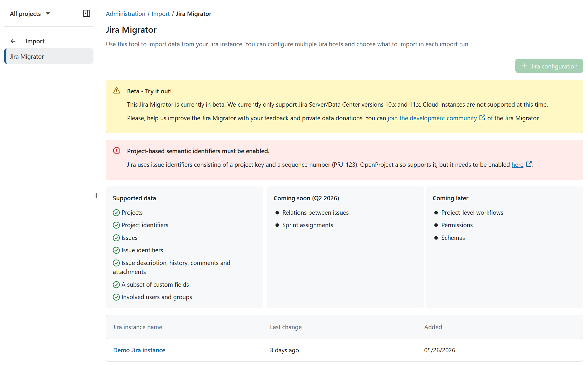Click the check icon next to Projects
588x365 pixels.
coord(116,213)
